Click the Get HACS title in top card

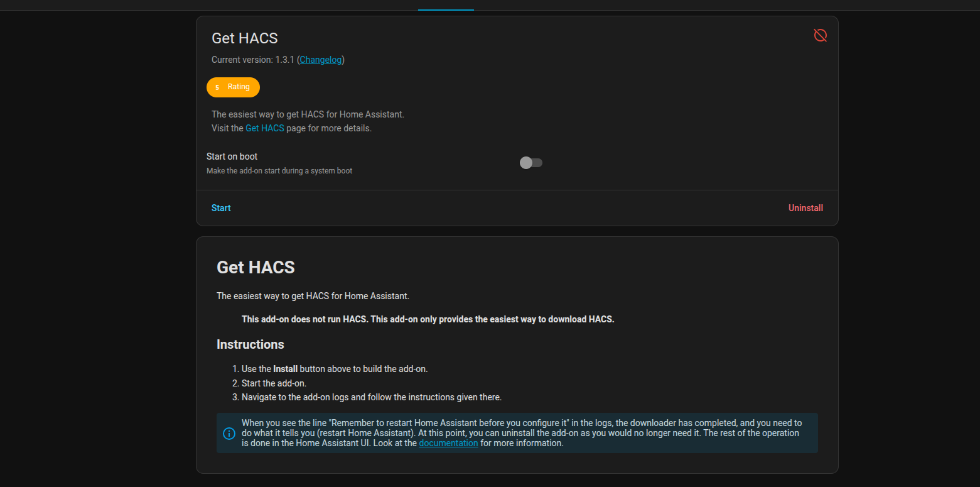[x=245, y=38]
